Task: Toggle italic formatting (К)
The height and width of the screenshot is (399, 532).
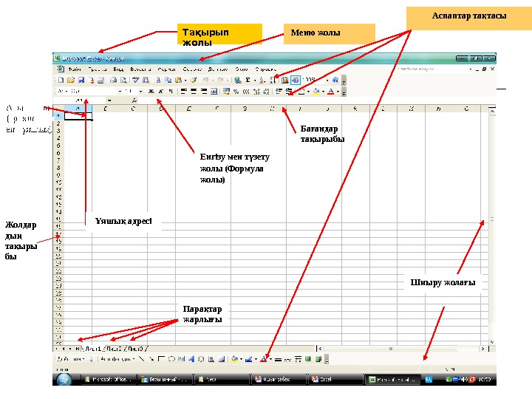Action: [x=161, y=92]
